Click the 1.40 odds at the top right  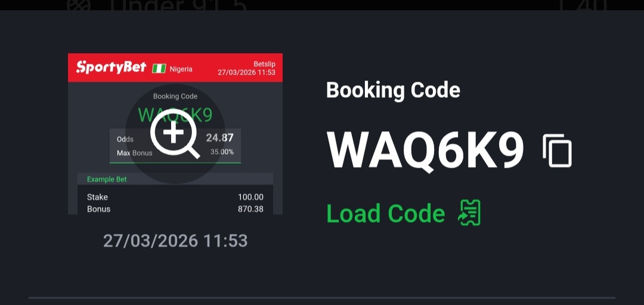tap(580, 5)
